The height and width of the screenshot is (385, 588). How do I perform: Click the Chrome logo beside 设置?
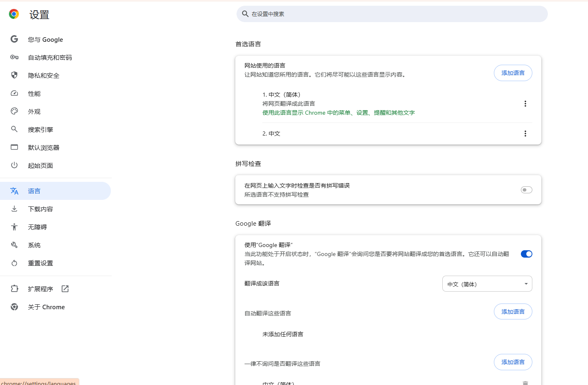(14, 14)
